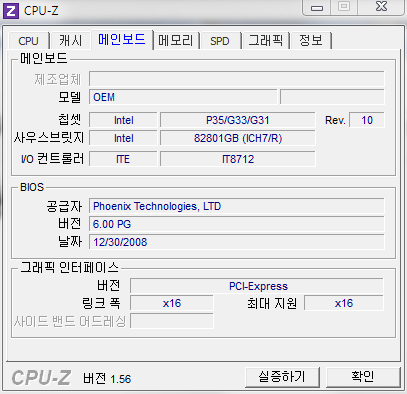Click the ITE I/O controller vendor
This screenshot has height=394, width=407.
tap(123, 159)
